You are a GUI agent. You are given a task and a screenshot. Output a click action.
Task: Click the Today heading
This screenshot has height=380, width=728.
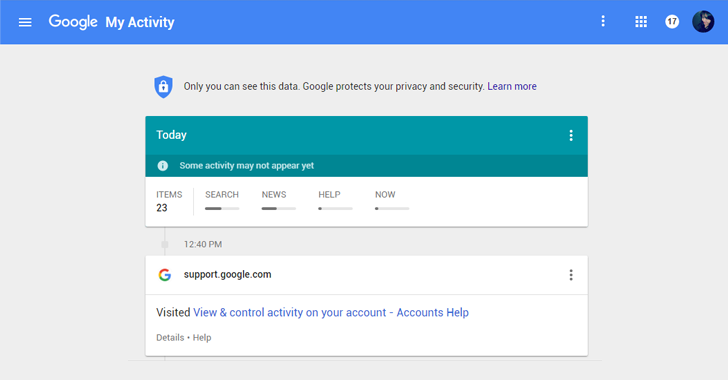coord(171,135)
